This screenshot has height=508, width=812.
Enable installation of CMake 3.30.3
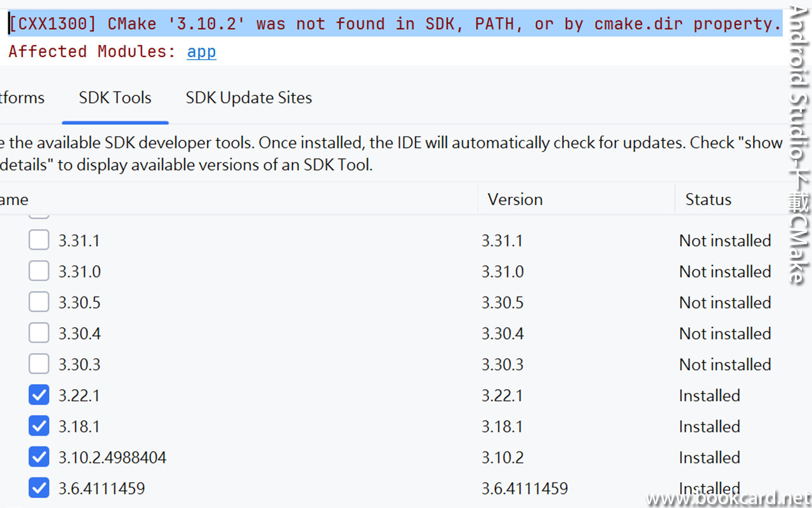coord(39,363)
